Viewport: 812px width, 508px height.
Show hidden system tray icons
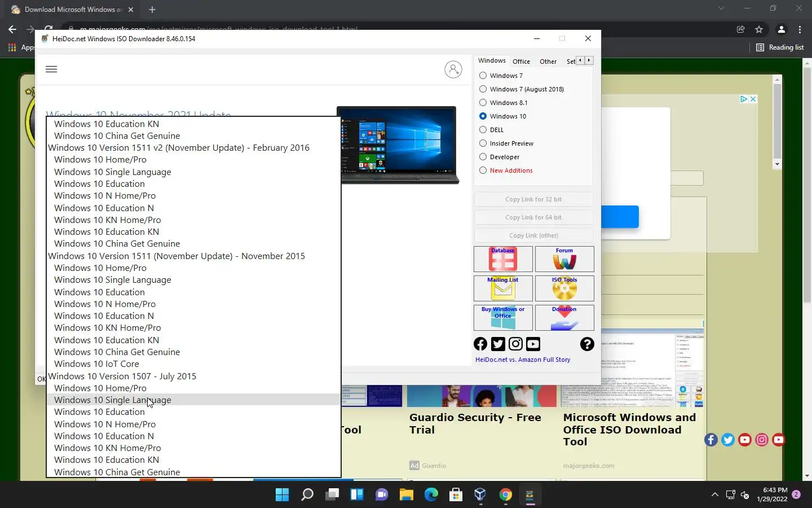click(715, 495)
